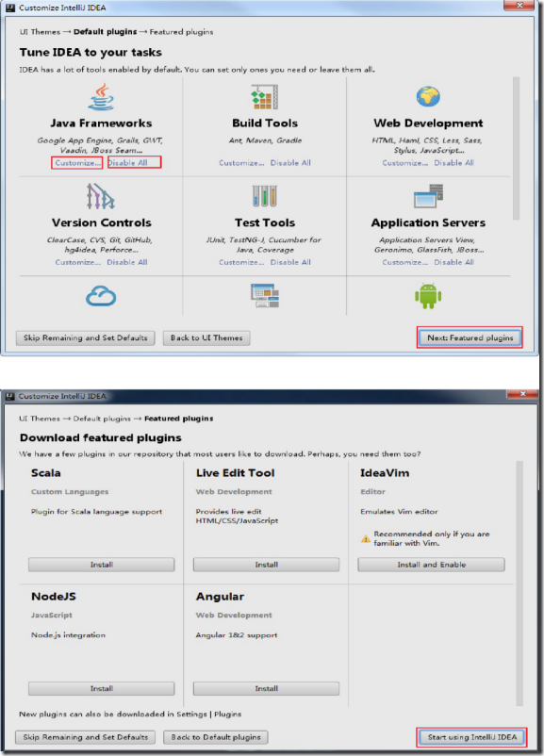The image size is (544, 756).
Task: Click the 'Java Frameworks' heading
Action: coord(101,123)
